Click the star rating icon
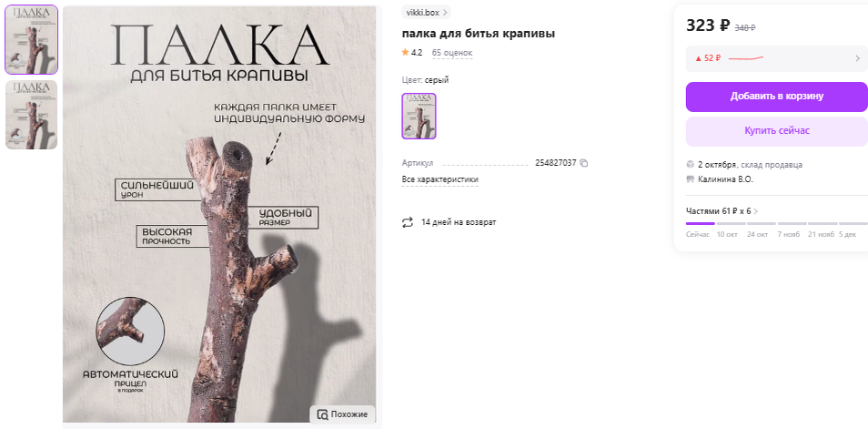868x429 pixels. 405,53
